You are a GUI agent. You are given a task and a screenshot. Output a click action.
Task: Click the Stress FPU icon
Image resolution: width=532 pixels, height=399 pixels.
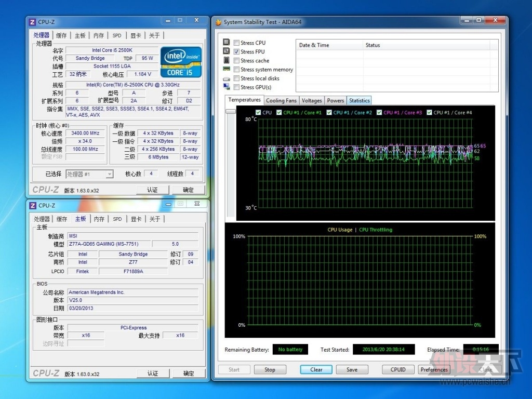coord(227,51)
